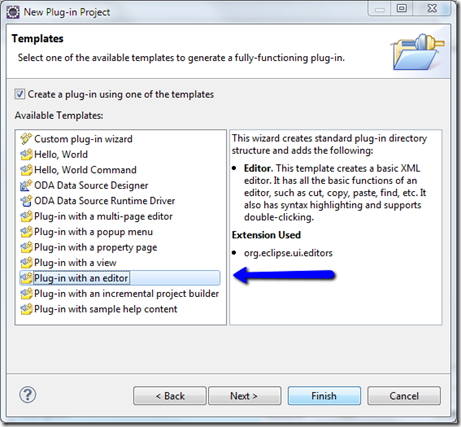Select Plug-in with a multi-page editor
Image resolution: width=461 pixels, height=427 pixels.
tap(103, 216)
